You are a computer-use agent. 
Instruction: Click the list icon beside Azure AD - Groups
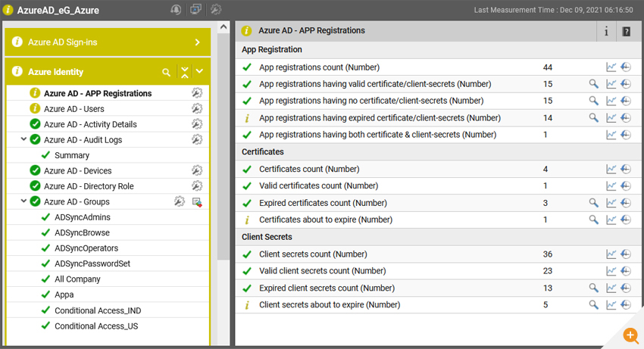[197, 202]
